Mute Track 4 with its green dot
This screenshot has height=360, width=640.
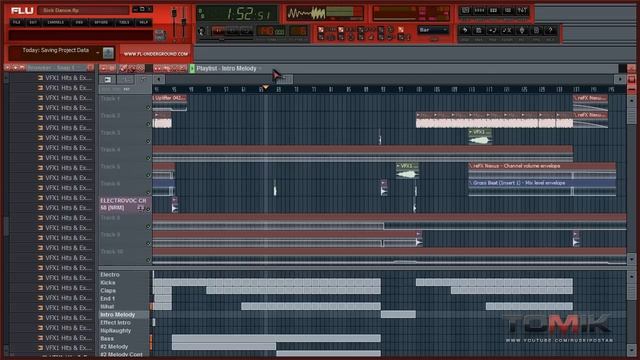(x=148, y=158)
